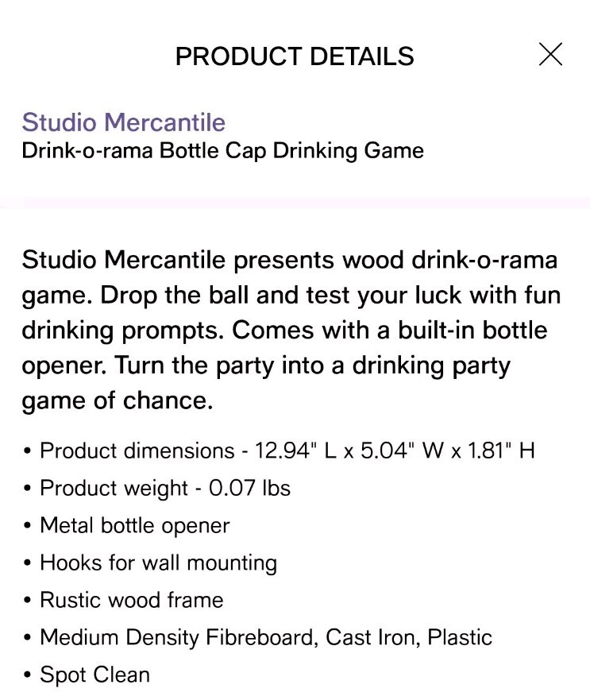This screenshot has width=590, height=700.
Task: Close the Product Details panel
Action: tap(550, 55)
